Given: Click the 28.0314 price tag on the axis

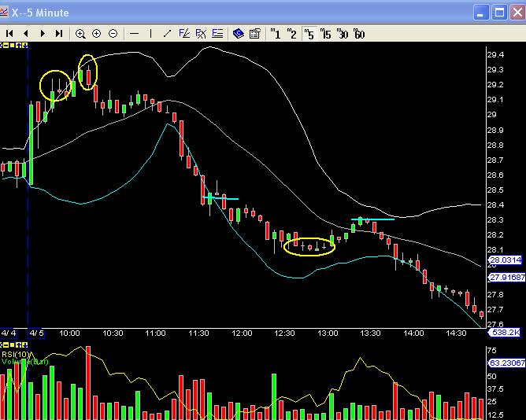Looking at the screenshot, I should pyautogui.click(x=506, y=260).
